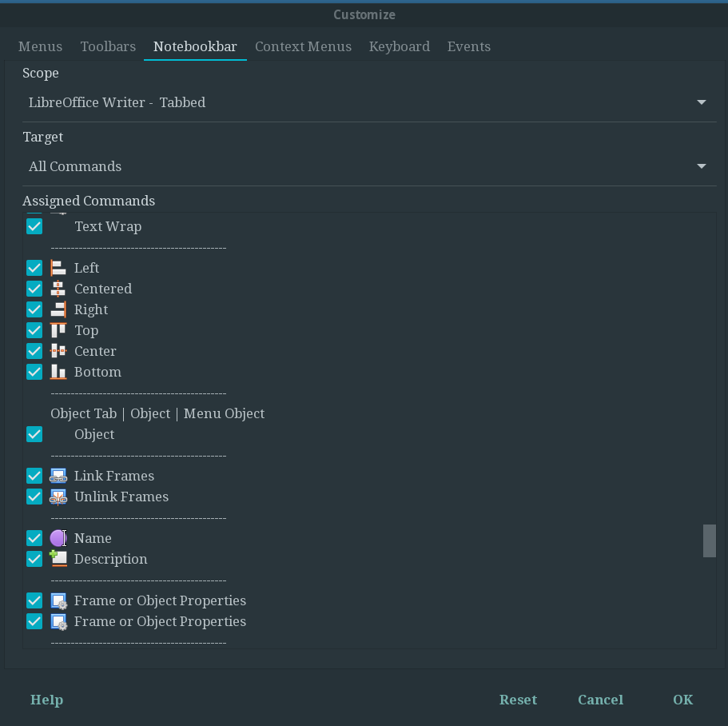Click the Reset button

coord(518,700)
